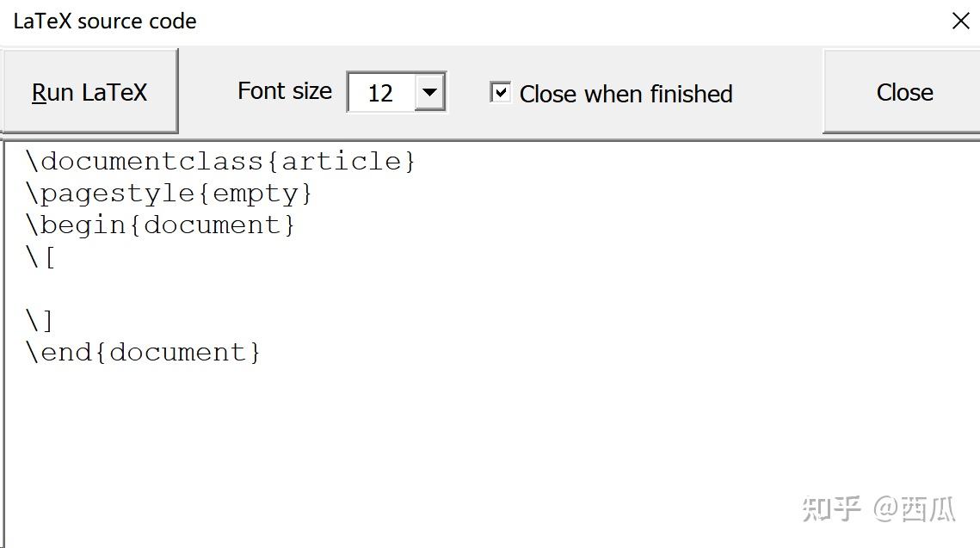The width and height of the screenshot is (980, 548).
Task: Click the Zhihu watermark text
Action: point(878,508)
